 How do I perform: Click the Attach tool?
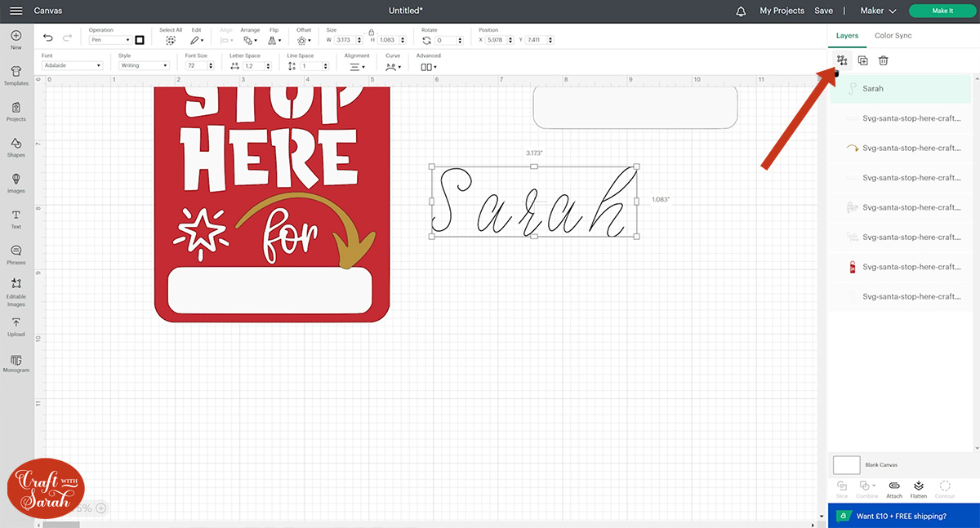coord(894,489)
